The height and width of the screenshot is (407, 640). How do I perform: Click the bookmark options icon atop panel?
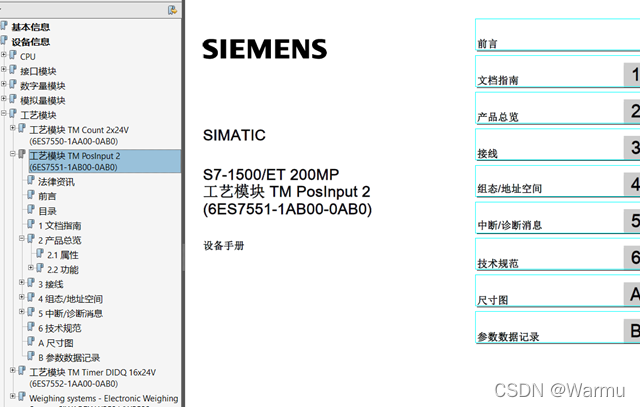tap(172, 10)
